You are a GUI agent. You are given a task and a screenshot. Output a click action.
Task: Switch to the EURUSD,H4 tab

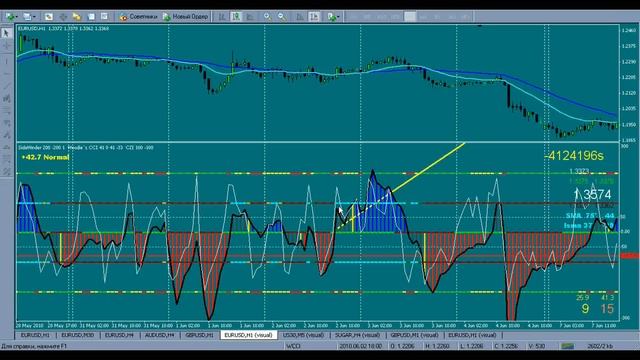coord(119,335)
